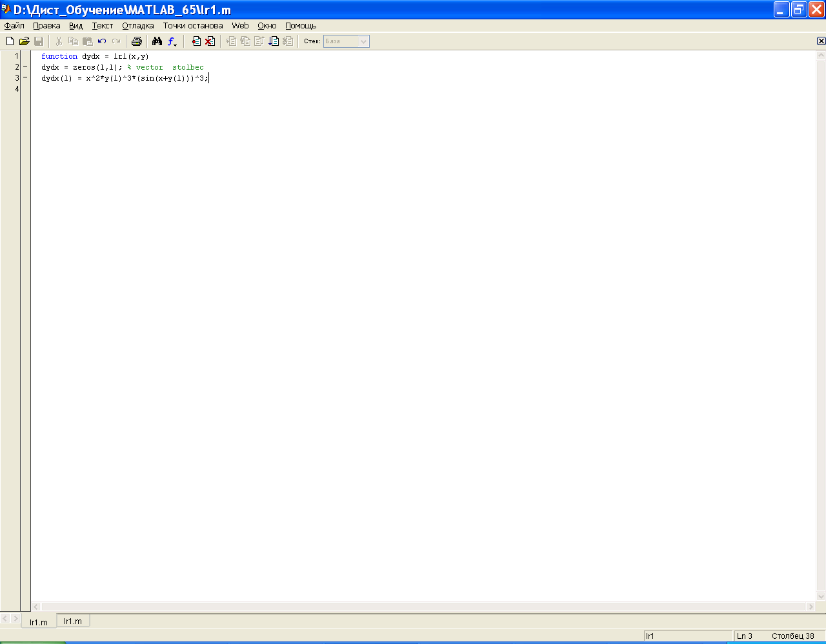
Task: Close document with toolbar X button
Action: coord(821,41)
